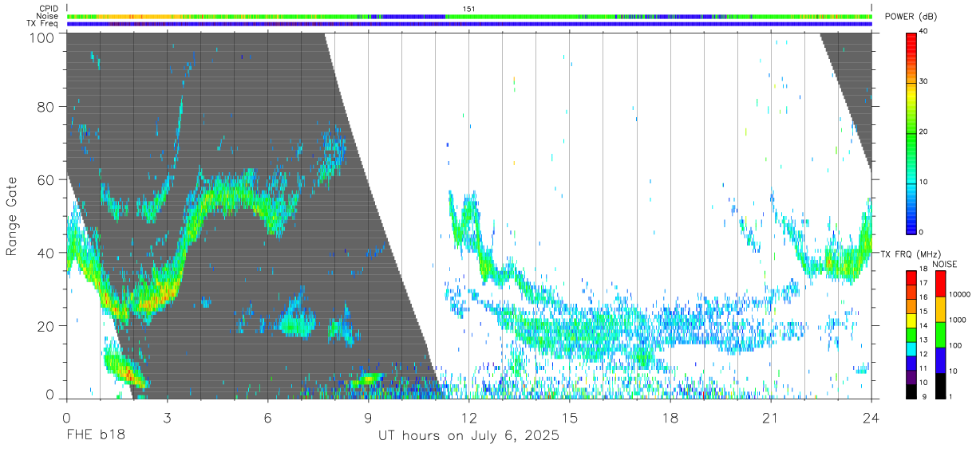Click the NOISE legend title
The image size is (980, 452).
click(x=943, y=263)
